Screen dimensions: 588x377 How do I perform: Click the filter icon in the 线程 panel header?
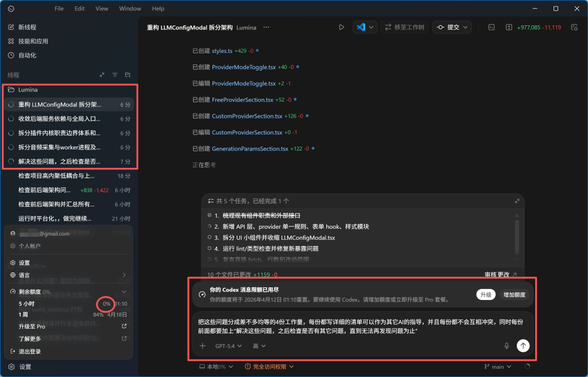point(115,75)
